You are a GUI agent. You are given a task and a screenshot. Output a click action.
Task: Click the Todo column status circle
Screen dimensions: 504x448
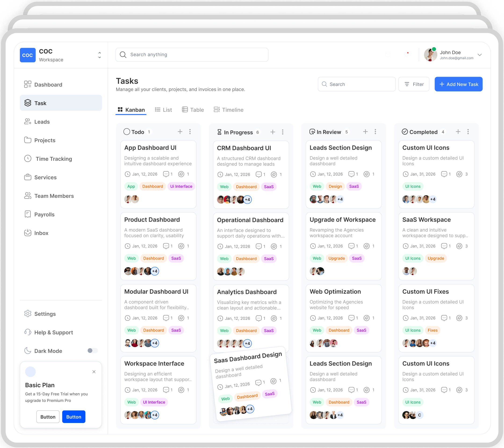point(126,132)
